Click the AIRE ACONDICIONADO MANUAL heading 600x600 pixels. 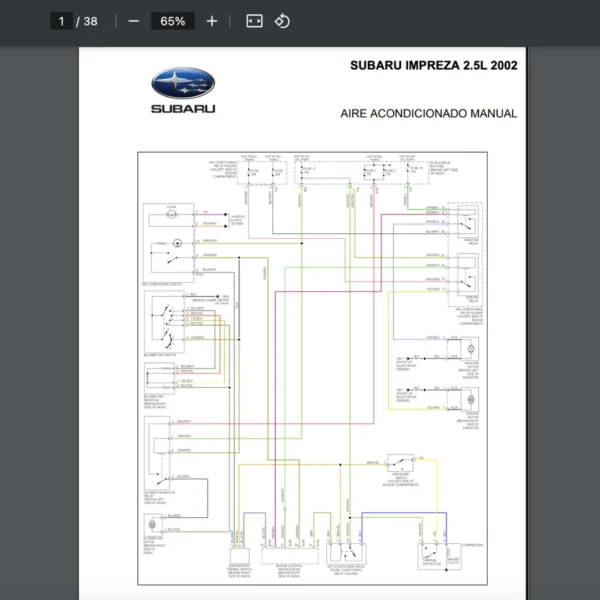(x=429, y=114)
